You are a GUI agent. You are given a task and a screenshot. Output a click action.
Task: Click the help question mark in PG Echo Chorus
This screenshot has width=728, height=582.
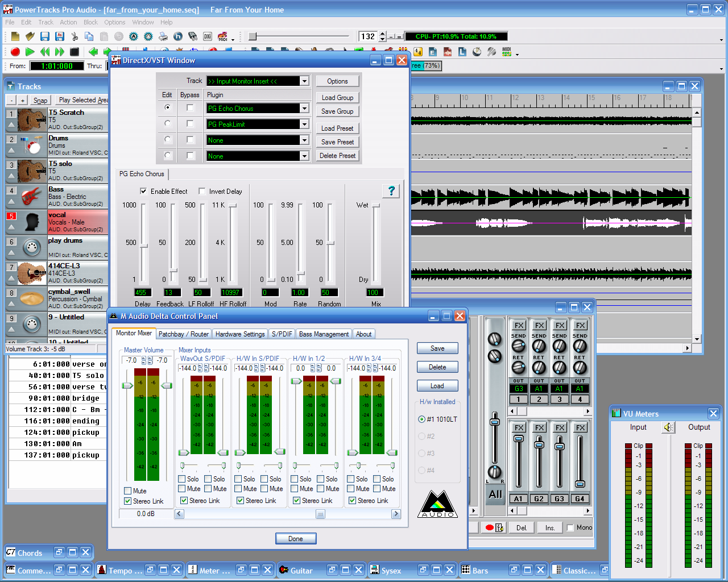(391, 191)
